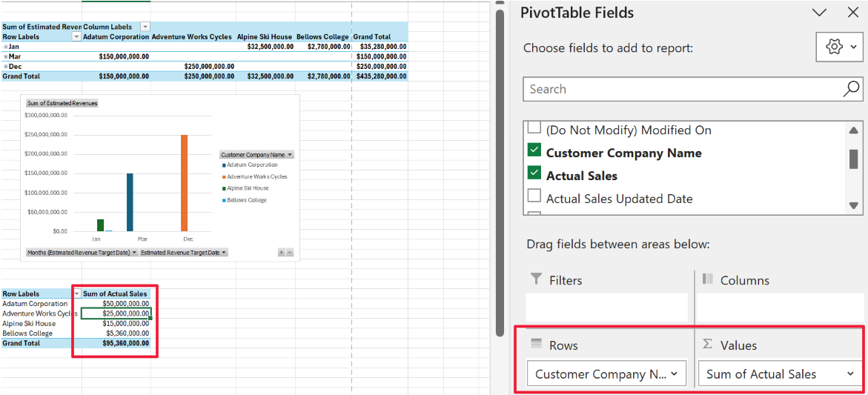This screenshot has height=395, width=868.
Task: Click the empty Filters drop area
Action: pos(607,307)
